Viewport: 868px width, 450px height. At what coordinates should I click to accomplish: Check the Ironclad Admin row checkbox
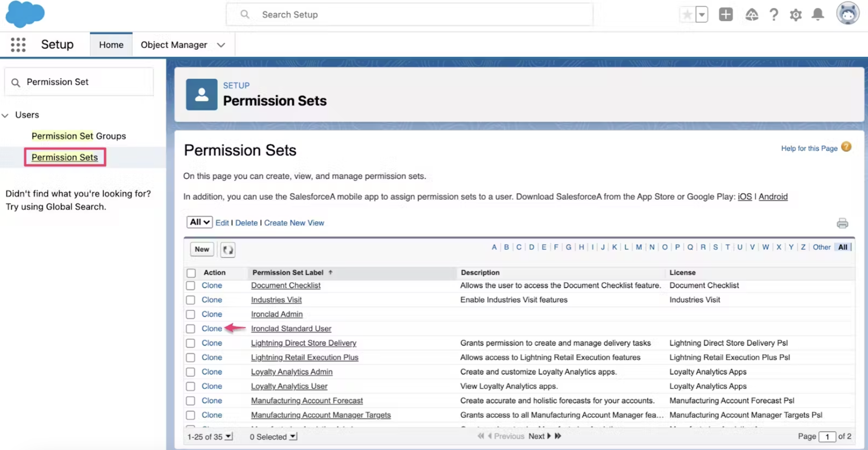[190, 314]
